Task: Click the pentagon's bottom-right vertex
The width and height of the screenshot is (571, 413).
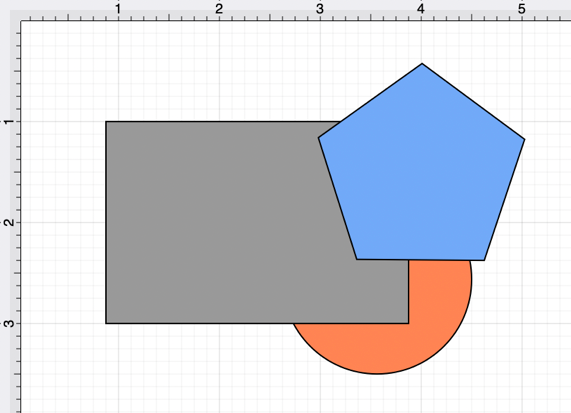Action: click(x=484, y=260)
